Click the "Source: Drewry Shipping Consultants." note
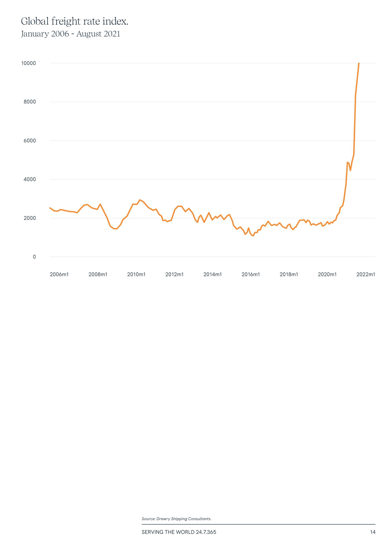The width and height of the screenshot is (392, 554). 177,517
